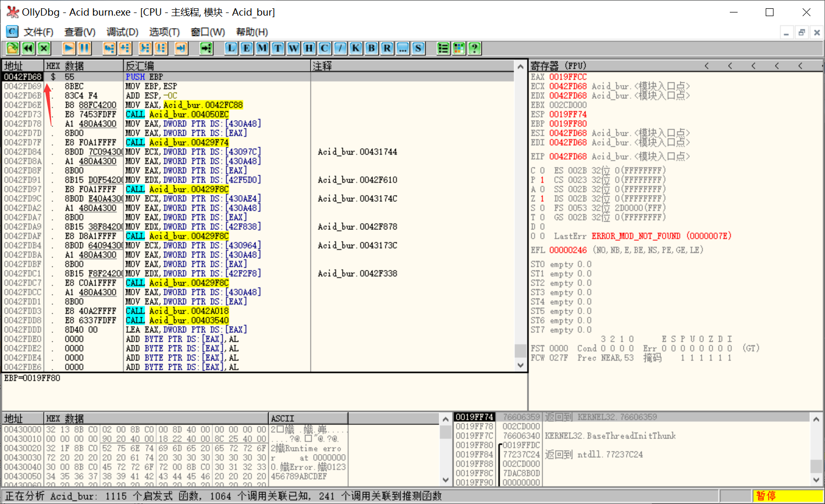825x504 pixels.
Task: Open Breakpoints window with B button
Action: 371,48
